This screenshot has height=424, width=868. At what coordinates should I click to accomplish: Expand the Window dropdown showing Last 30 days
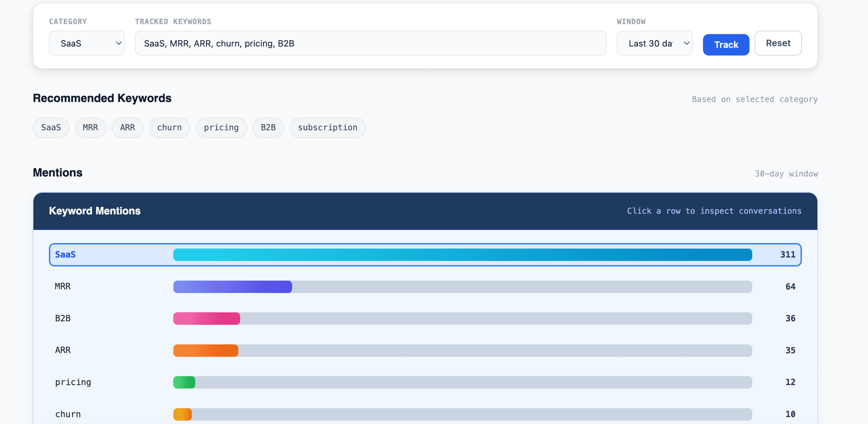point(654,43)
